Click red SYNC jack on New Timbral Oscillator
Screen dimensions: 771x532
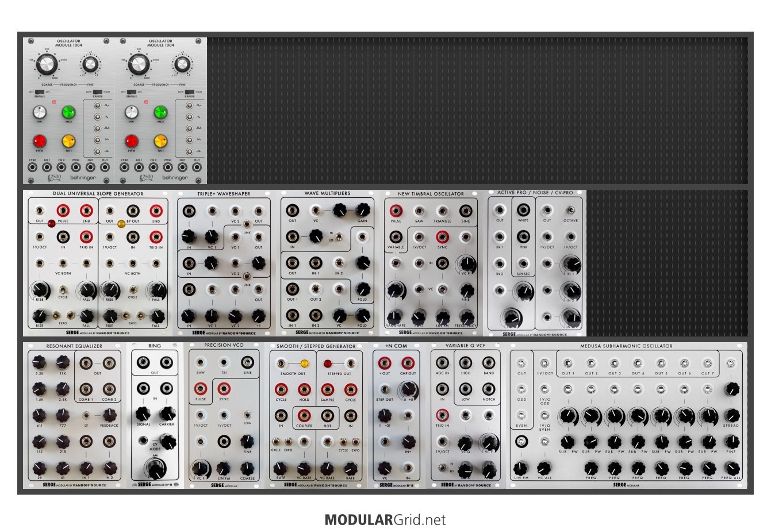[x=442, y=236]
